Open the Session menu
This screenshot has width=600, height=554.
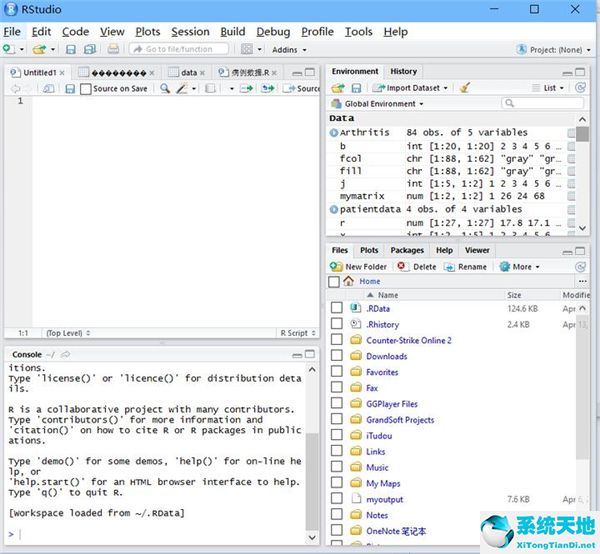(190, 32)
